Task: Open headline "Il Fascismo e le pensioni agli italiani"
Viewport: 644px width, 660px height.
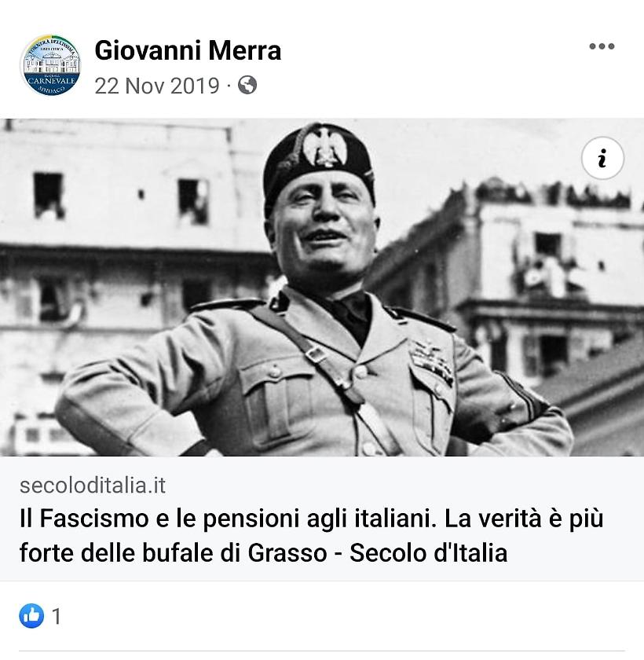Action: click(228, 518)
